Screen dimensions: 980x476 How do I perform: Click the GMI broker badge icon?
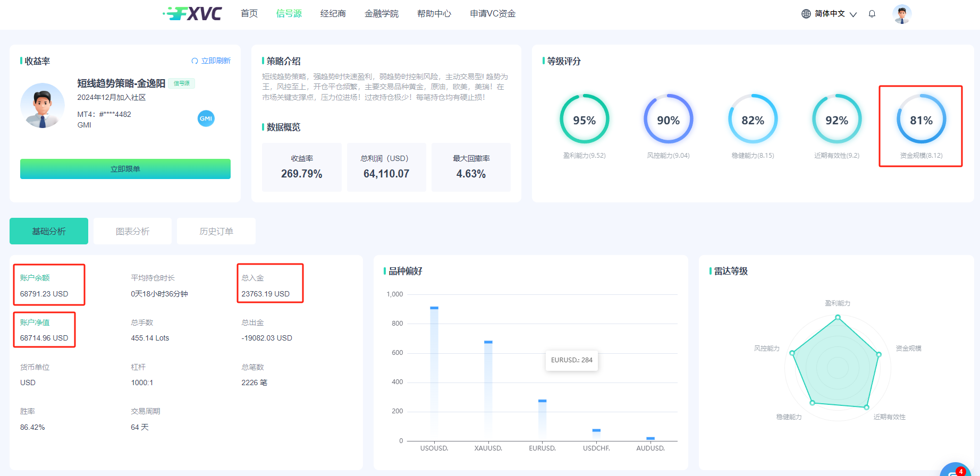click(x=206, y=118)
